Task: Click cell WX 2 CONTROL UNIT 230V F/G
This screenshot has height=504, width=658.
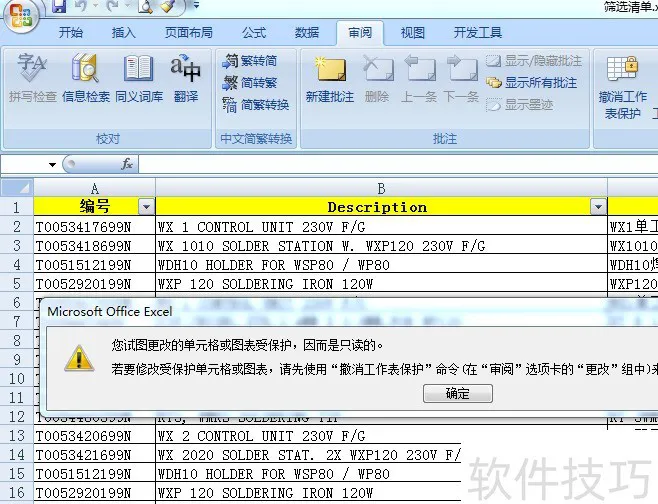Action: coord(308,436)
